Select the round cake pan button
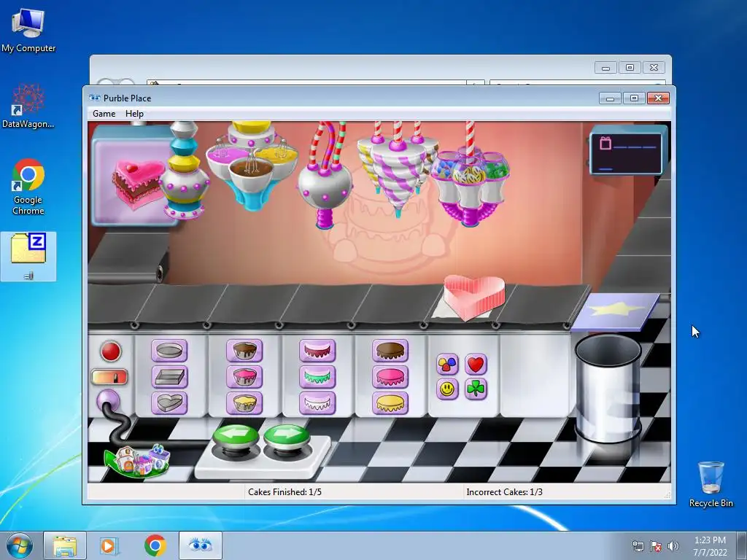 tap(169, 351)
